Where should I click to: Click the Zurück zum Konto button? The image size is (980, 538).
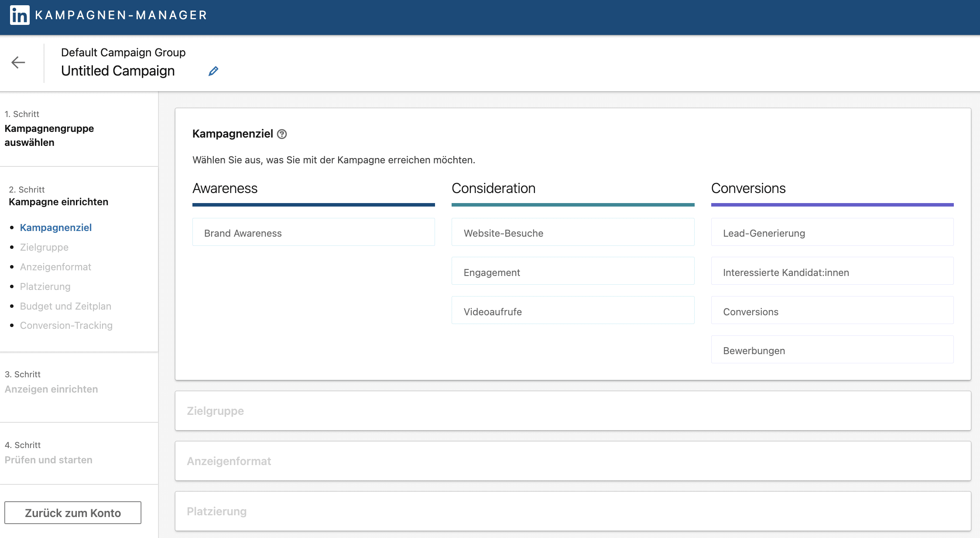[73, 512]
